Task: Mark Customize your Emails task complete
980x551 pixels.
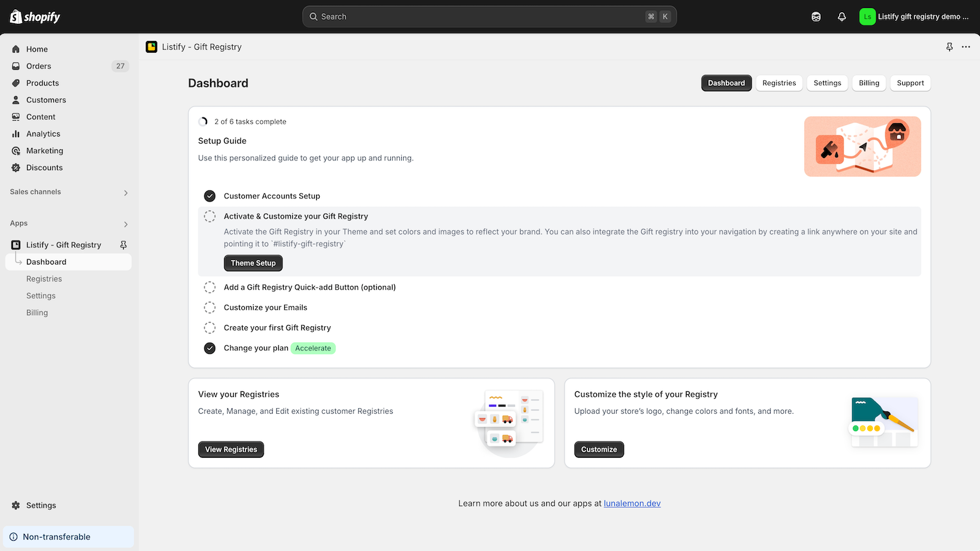Action: (x=209, y=307)
